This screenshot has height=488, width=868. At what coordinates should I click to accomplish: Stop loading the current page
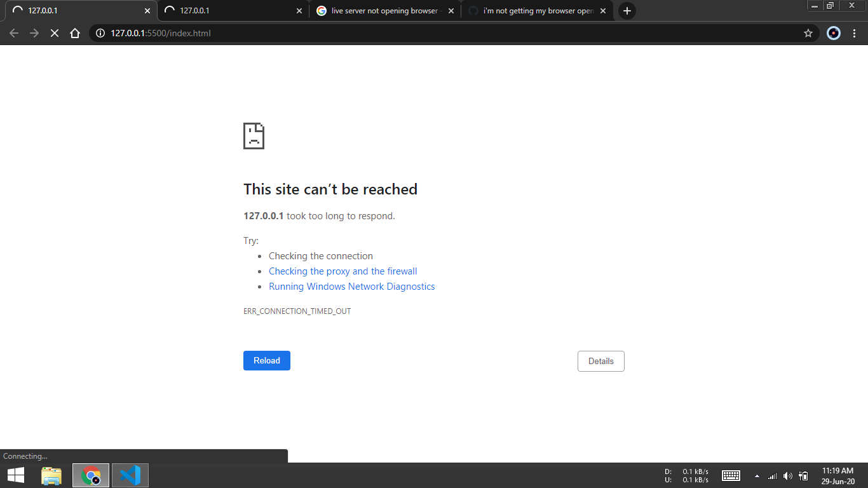[55, 33]
